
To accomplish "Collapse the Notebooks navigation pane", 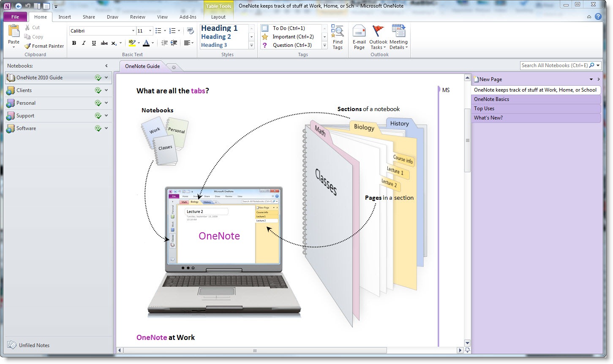I will (106, 66).
